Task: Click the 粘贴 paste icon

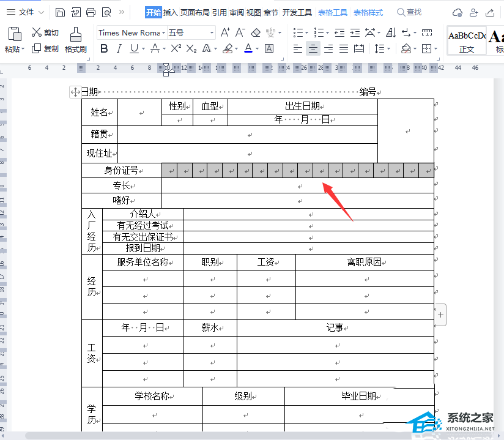Action: (15, 34)
